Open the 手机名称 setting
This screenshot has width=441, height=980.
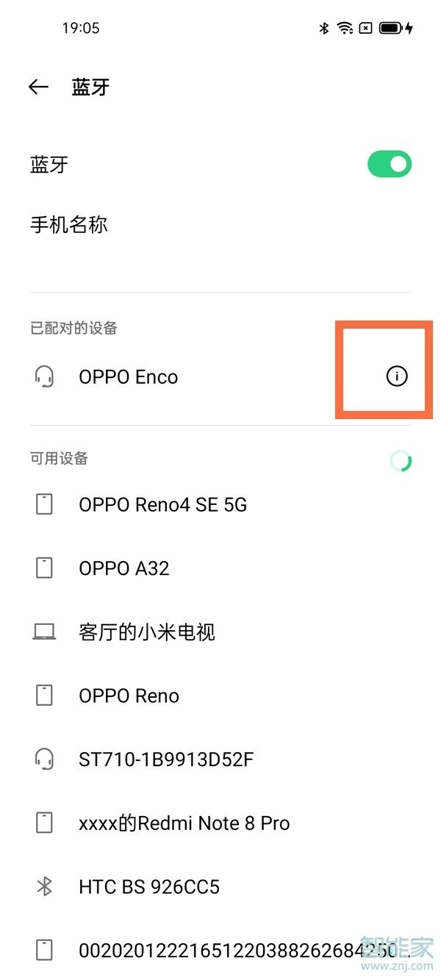point(69,224)
